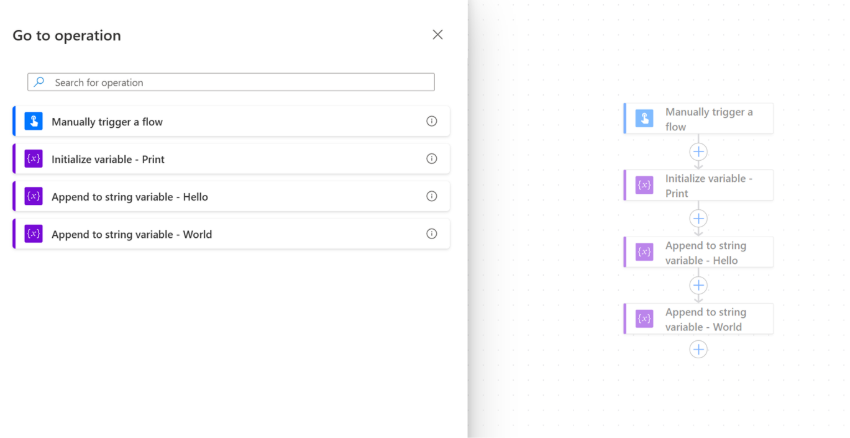The image size is (850, 438).
Task: Click the touch icon on Manually trigger a flow list item
Action: point(34,121)
